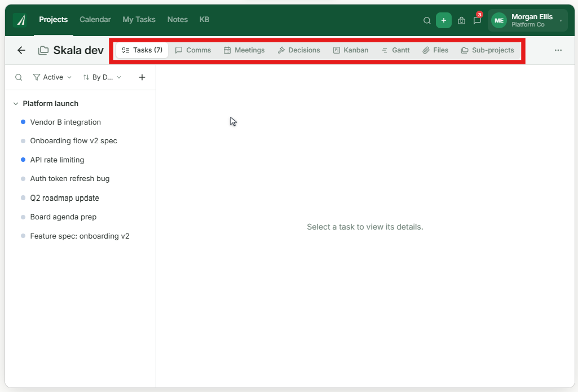Screen dimensions: 578x392
Task: Click the ME avatar circle
Action: (x=499, y=20)
